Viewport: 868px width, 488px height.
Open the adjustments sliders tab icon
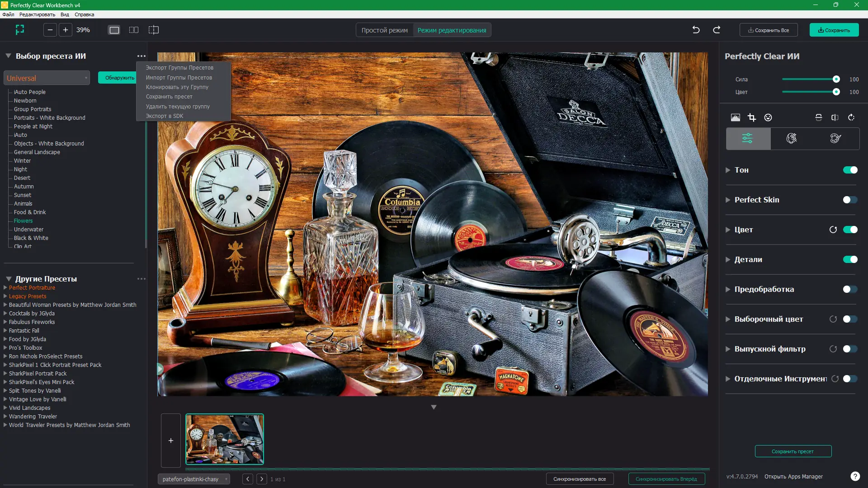click(748, 138)
